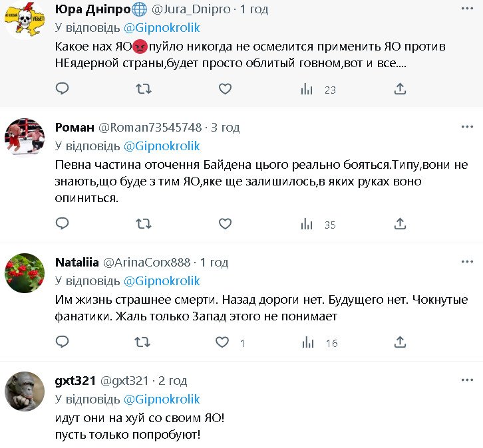Like Nataliia's tweet

point(224,342)
